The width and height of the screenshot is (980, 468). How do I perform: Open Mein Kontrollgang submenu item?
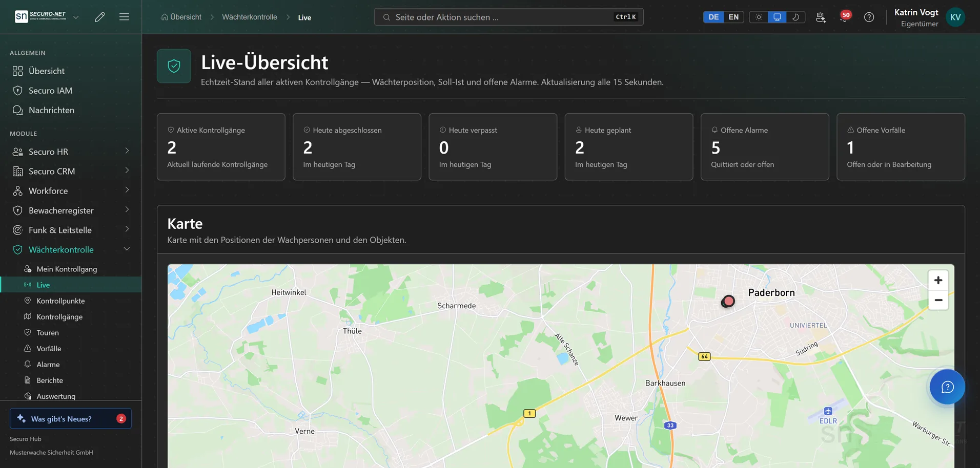pos(71,269)
